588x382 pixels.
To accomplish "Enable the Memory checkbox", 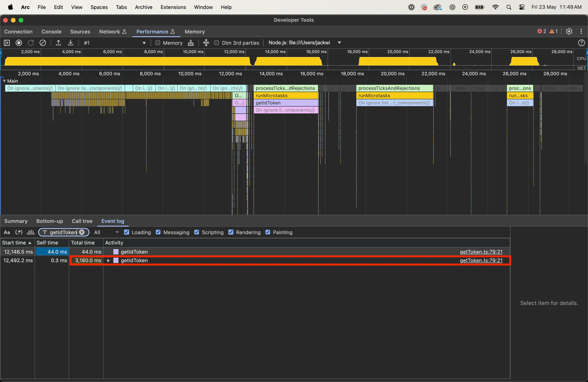I will point(158,43).
